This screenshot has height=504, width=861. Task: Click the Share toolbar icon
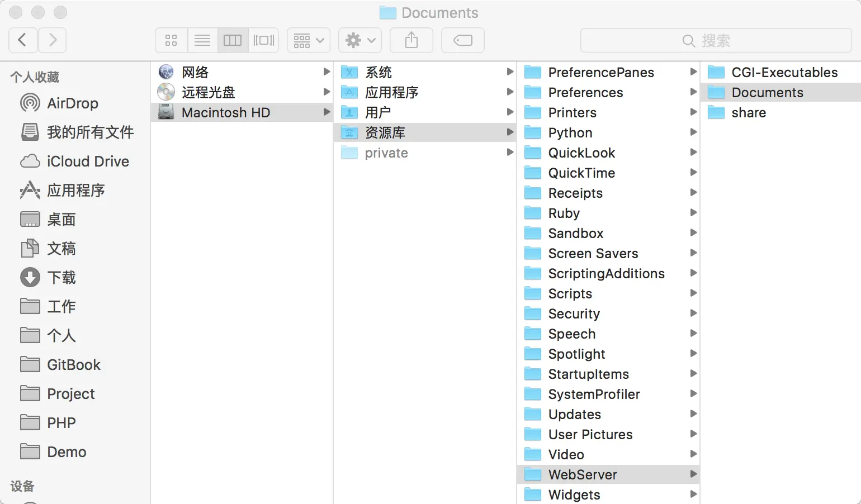pyautogui.click(x=411, y=40)
